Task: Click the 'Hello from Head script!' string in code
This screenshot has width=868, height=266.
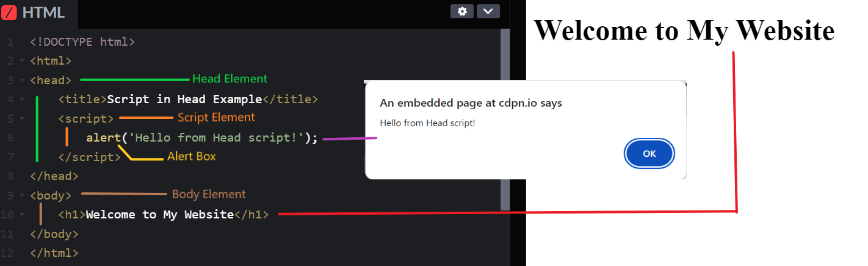Action: (x=215, y=138)
